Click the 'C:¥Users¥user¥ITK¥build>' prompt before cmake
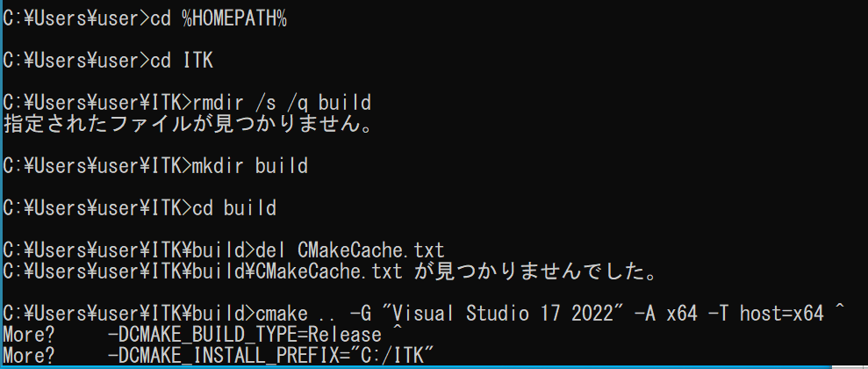Image resolution: width=868 pixels, height=369 pixels. tap(128, 314)
